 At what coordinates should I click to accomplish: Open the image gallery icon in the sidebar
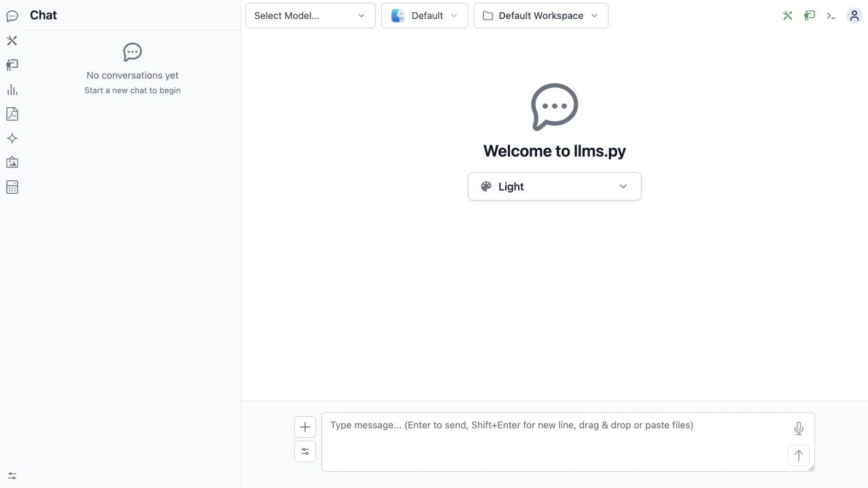12,163
